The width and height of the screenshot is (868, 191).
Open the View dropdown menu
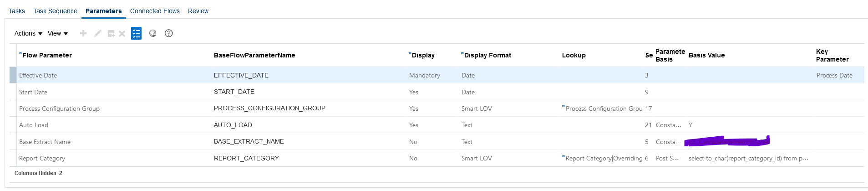[x=58, y=33]
